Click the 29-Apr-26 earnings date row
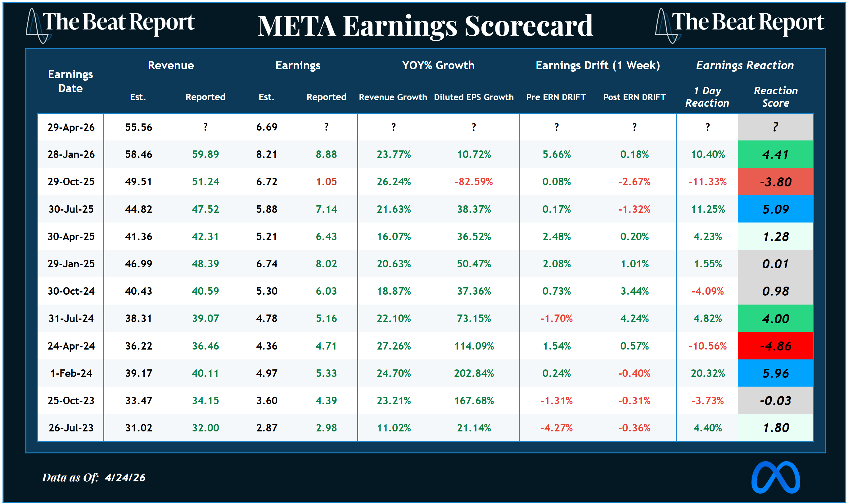The image size is (848, 504). click(x=71, y=127)
